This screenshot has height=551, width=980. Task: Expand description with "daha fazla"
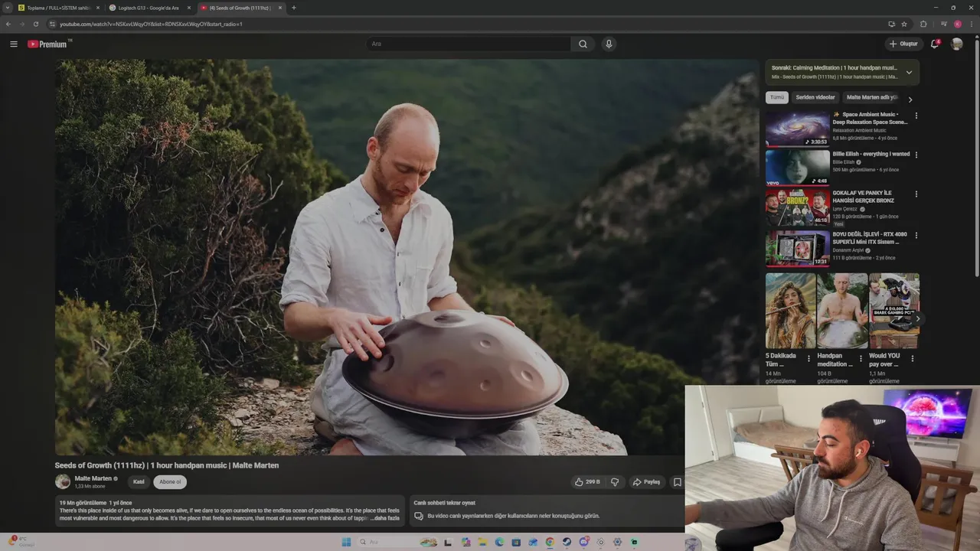387,518
